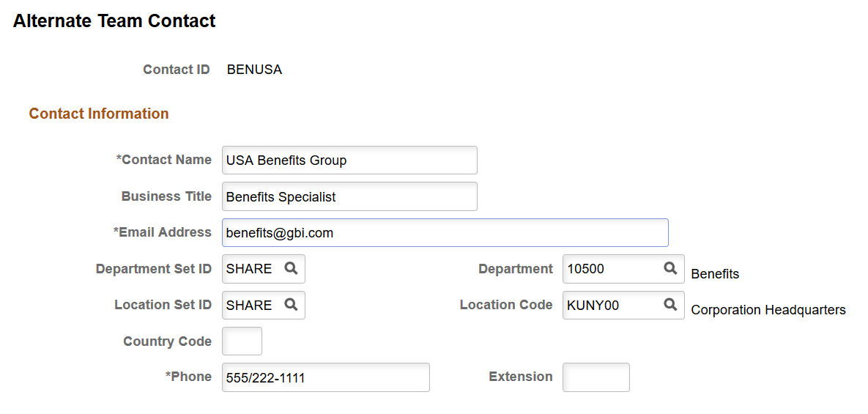
Task: Click the Corporation Headquarters description text
Action: [768, 310]
